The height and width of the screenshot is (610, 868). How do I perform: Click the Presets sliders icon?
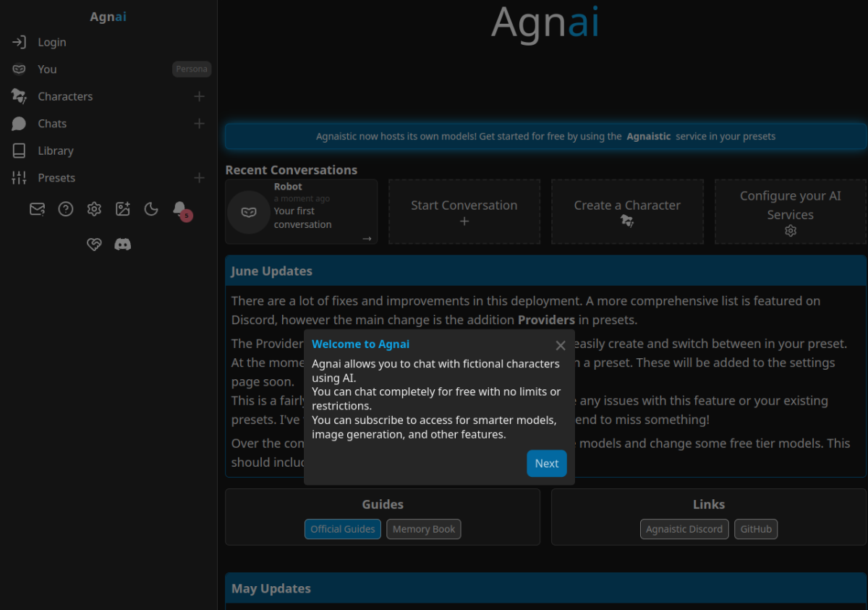point(19,178)
